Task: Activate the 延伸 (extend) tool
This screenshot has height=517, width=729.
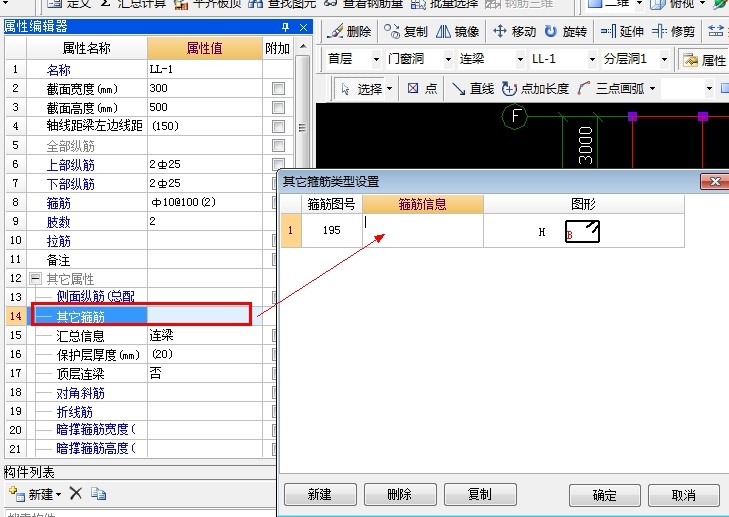Action: coord(622,32)
